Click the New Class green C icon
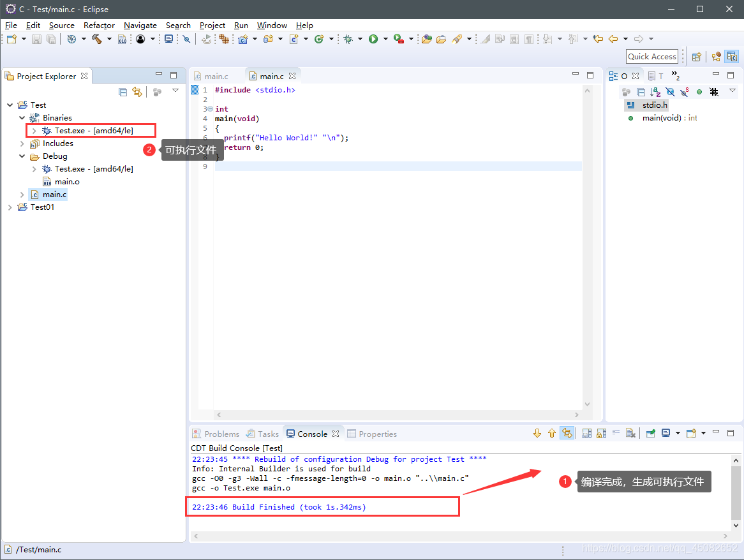Image resolution: width=744 pixels, height=560 pixels. [319, 39]
